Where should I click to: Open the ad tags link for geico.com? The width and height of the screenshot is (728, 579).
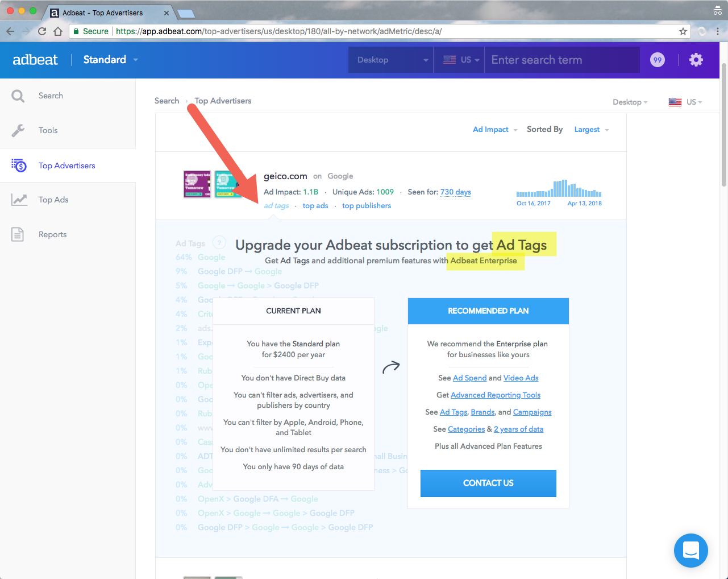(276, 206)
